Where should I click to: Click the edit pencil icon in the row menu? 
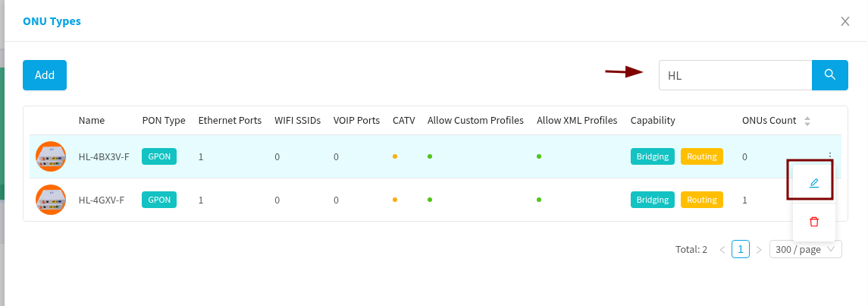pos(814,183)
